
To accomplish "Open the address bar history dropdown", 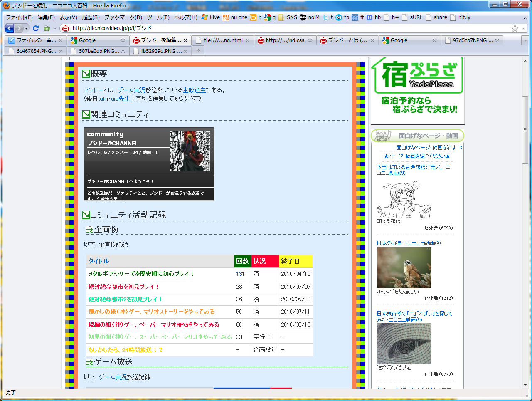I will (523, 28).
